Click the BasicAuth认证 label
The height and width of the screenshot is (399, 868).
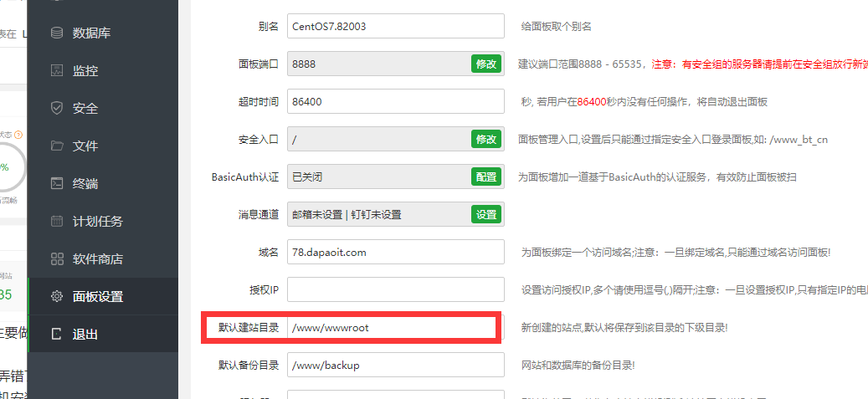245,177
